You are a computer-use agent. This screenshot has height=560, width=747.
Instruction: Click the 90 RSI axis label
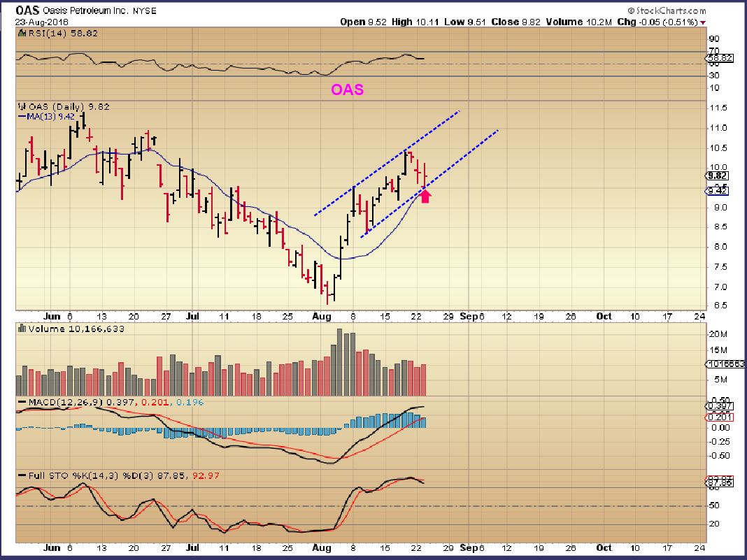click(714, 39)
